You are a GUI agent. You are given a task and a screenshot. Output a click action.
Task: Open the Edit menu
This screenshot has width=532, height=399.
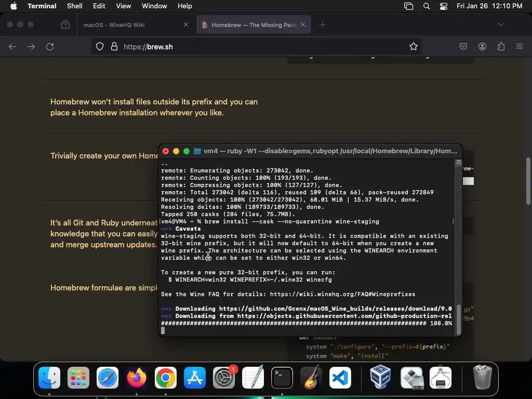(99, 6)
